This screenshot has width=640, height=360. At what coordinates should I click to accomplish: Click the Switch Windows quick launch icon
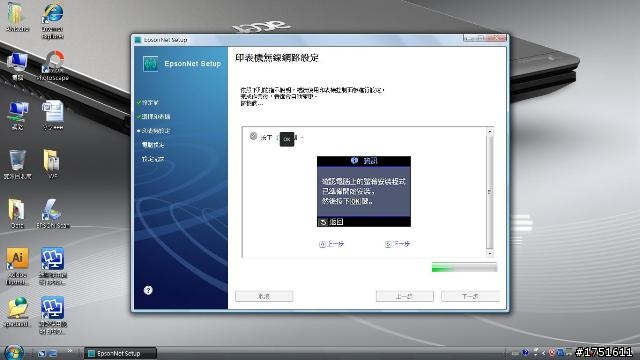click(x=53, y=353)
